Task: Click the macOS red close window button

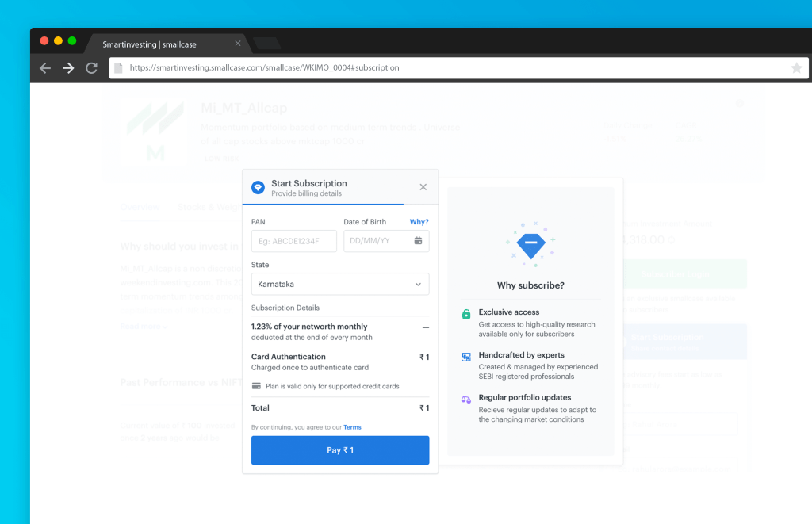Action: coord(44,41)
